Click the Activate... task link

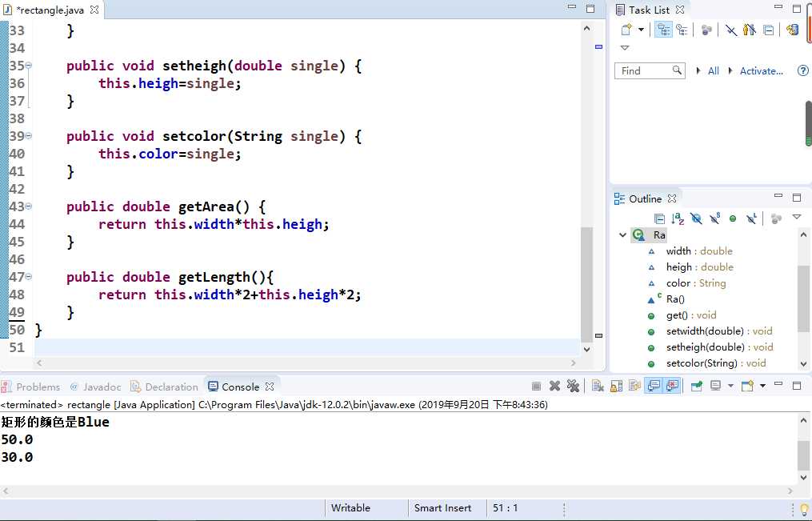point(761,71)
